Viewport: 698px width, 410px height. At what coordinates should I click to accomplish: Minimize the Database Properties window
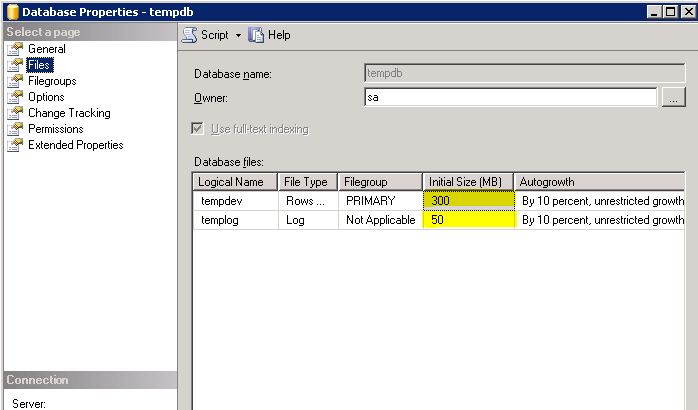point(653,12)
